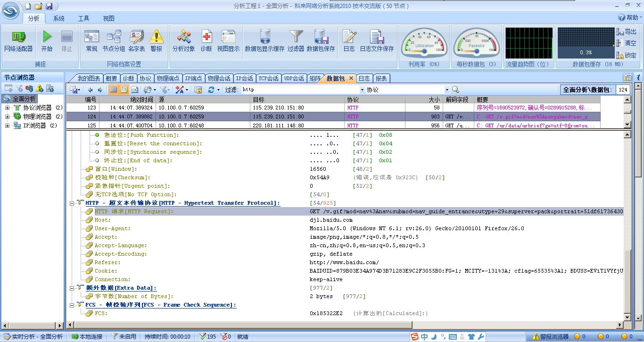The height and width of the screenshot is (342, 644).
Task: Switch to the TCP会话 tab
Action: tap(268, 78)
